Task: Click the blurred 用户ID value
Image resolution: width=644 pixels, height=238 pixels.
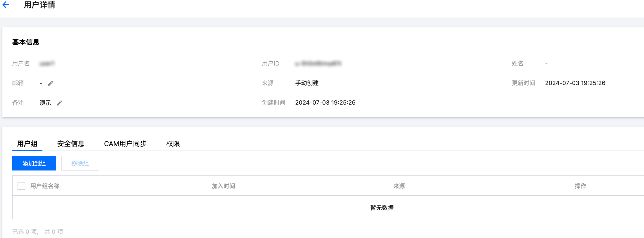Action: coord(318,64)
